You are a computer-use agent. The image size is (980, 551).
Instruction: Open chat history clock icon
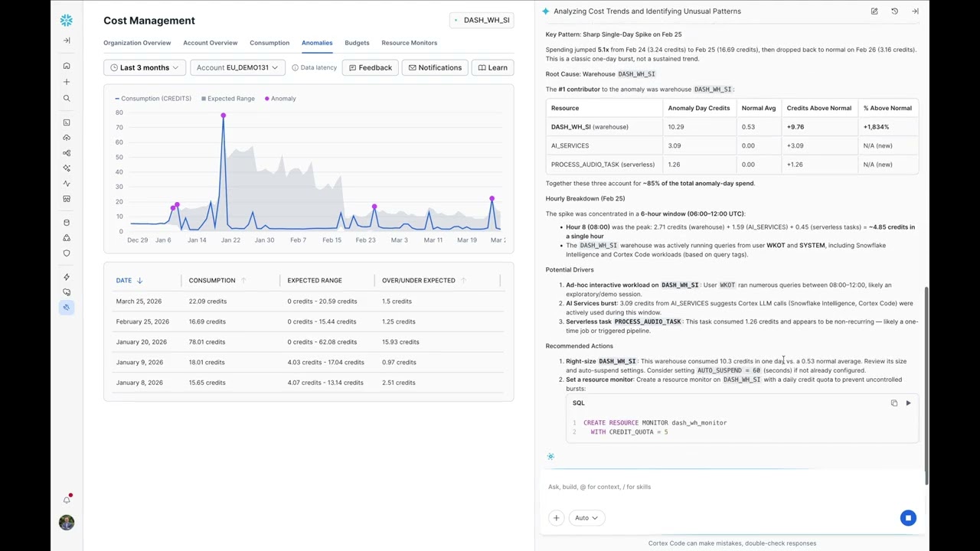[x=894, y=11]
